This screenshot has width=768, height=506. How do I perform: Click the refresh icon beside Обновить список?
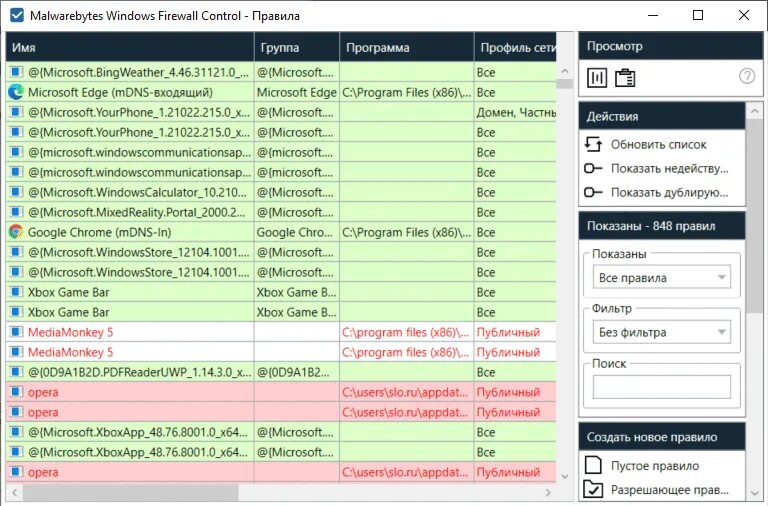[x=593, y=144]
